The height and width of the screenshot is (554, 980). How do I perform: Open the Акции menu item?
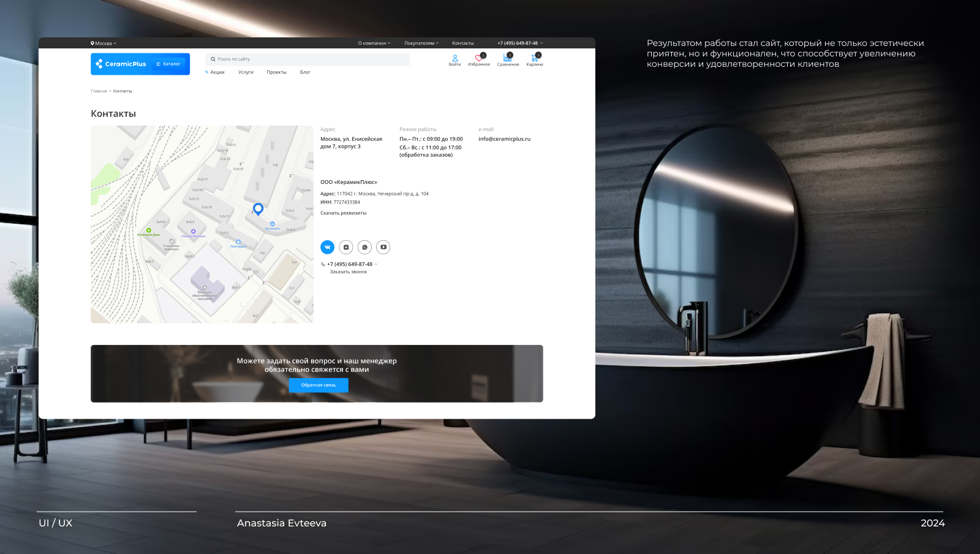(x=216, y=72)
